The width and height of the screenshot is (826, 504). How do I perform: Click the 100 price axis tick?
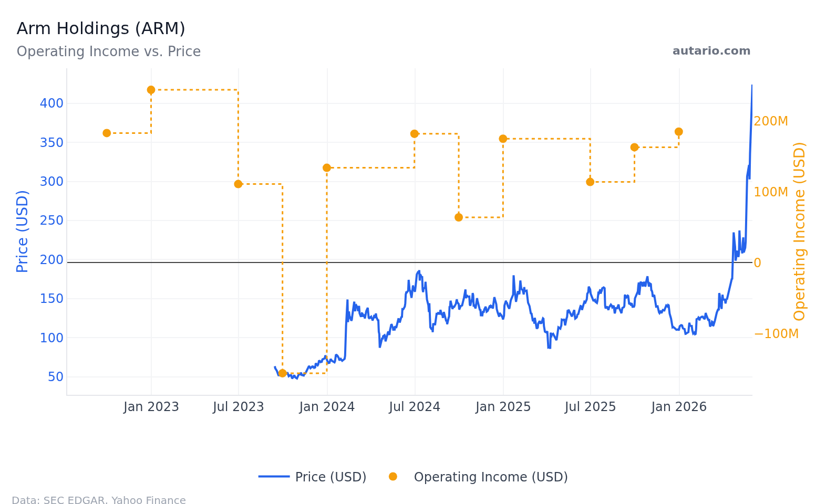click(51, 338)
